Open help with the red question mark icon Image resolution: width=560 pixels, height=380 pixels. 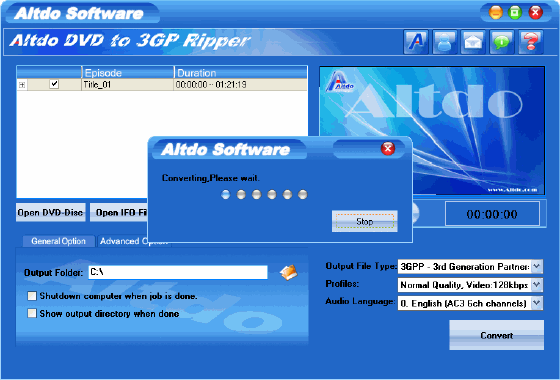531,42
